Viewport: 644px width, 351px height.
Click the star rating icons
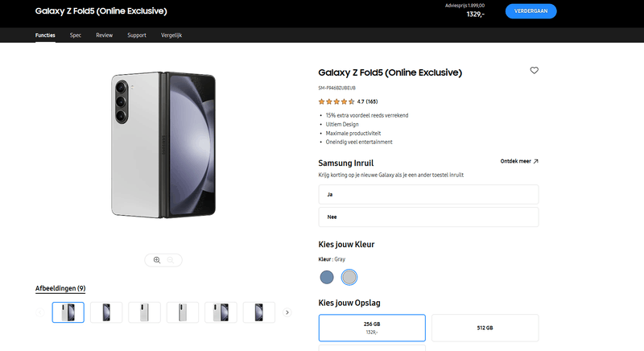336,101
